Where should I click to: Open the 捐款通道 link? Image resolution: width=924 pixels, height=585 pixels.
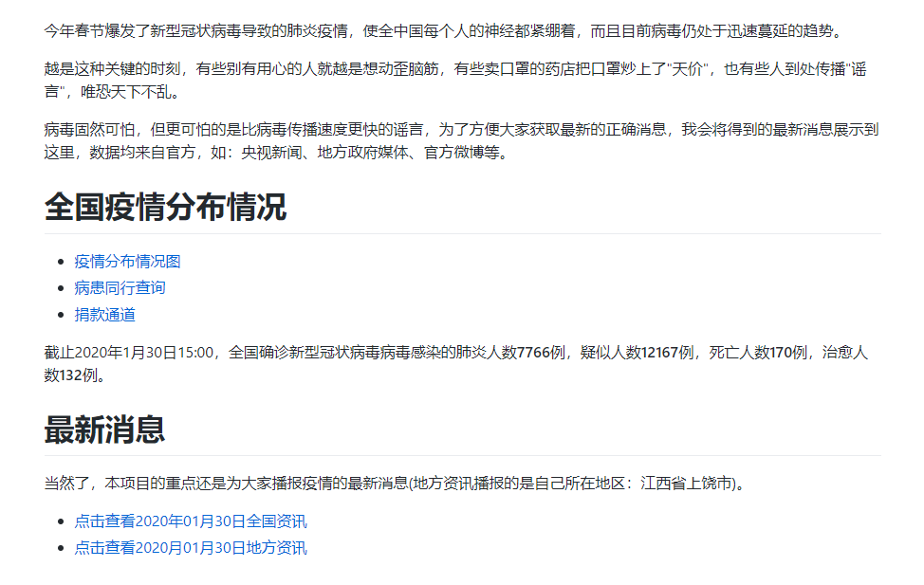(105, 315)
